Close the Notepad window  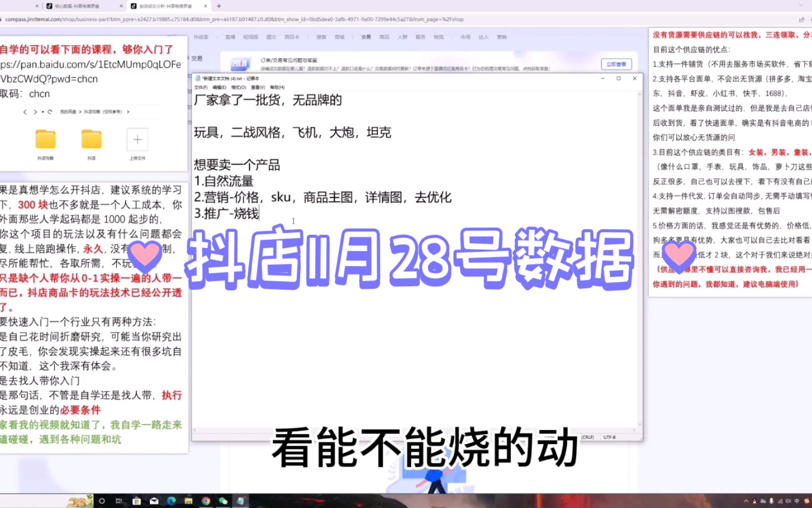tap(635, 79)
